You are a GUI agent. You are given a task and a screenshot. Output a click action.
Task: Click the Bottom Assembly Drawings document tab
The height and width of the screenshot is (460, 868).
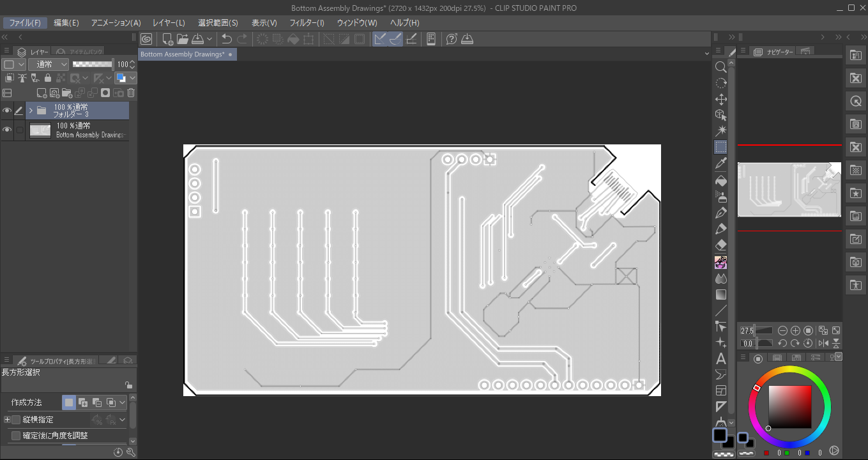click(182, 54)
